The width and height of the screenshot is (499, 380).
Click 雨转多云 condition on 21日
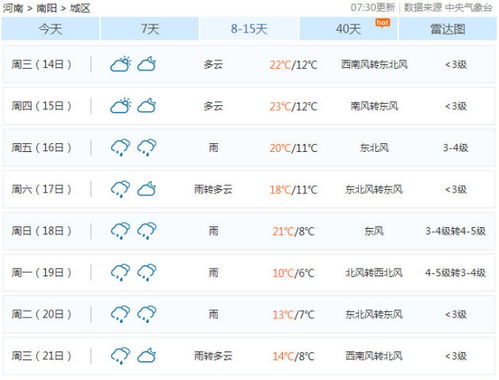click(x=213, y=356)
